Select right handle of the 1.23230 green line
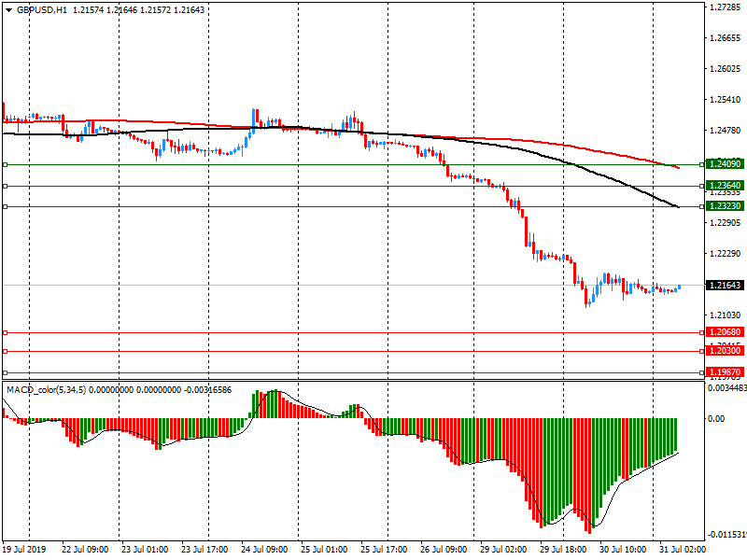The image size is (747, 560). tap(702, 206)
